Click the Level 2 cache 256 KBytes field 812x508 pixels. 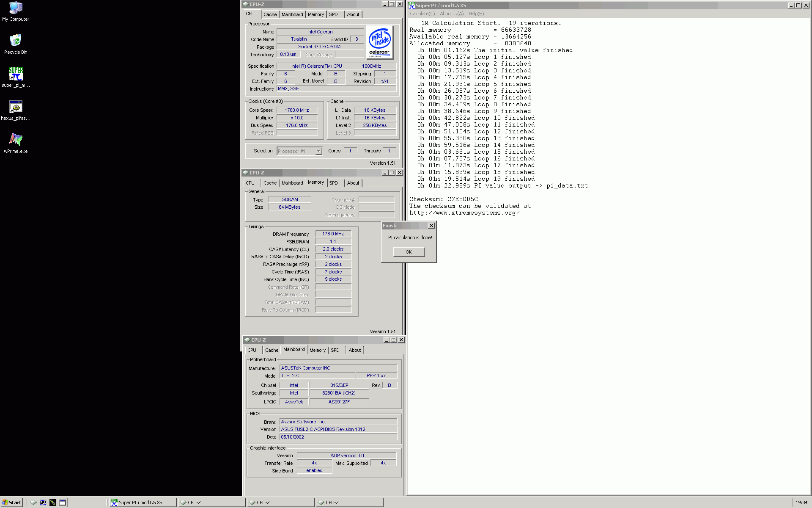(x=375, y=125)
